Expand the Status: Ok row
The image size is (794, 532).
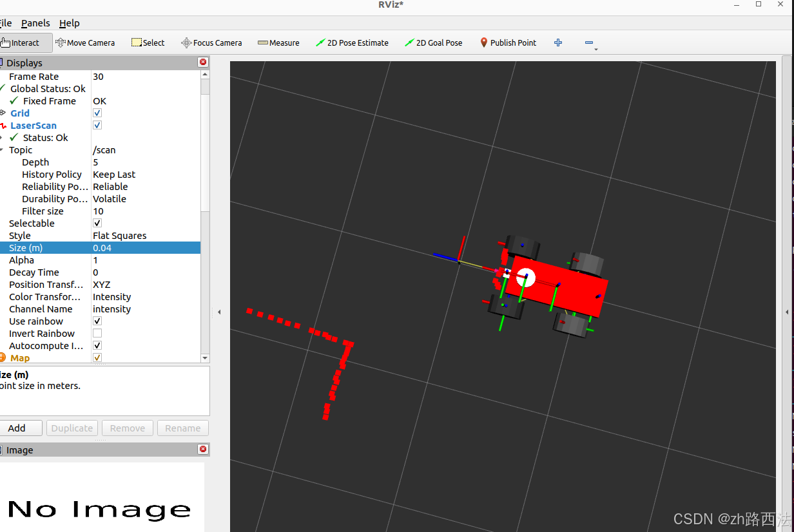coord(2,138)
